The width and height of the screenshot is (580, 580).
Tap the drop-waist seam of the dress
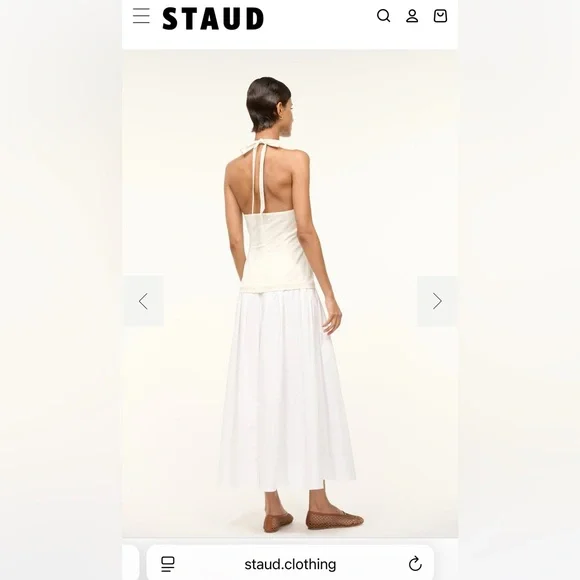point(277,289)
